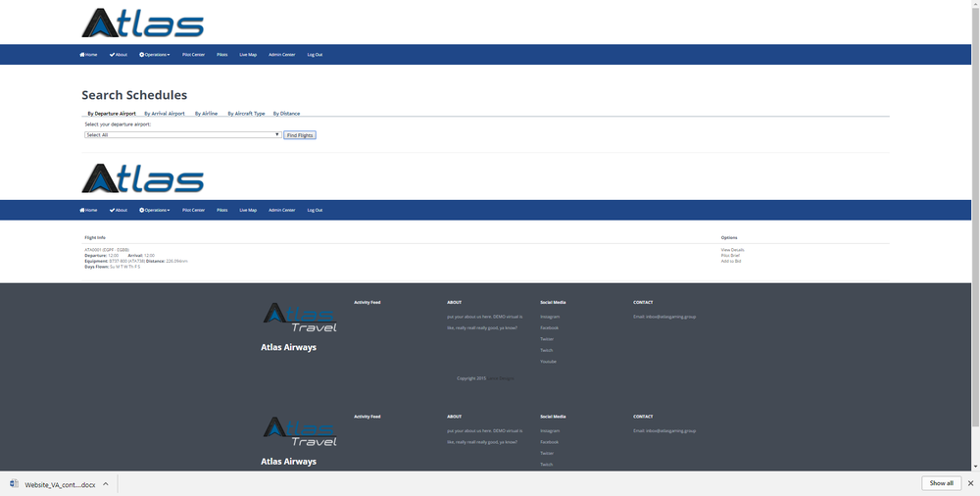This screenshot has width=980, height=496.
Task: Click the Operations gear icon in the top navbar
Action: tap(142, 55)
